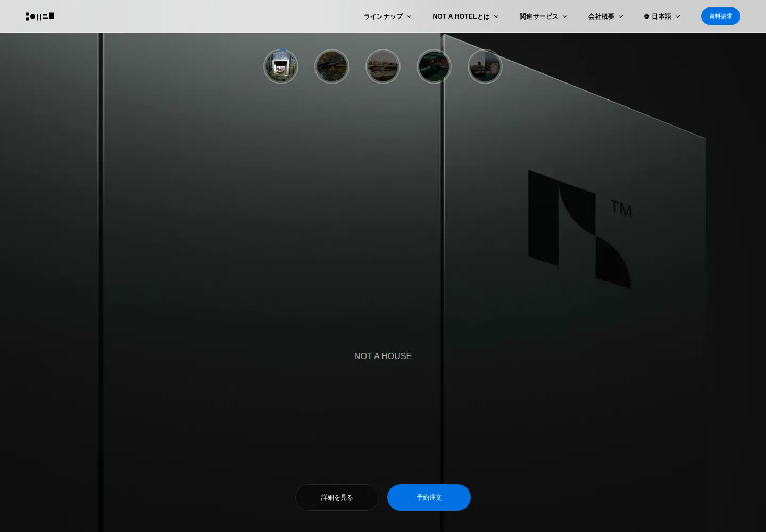Click the globe icon beside 日本語

point(647,16)
